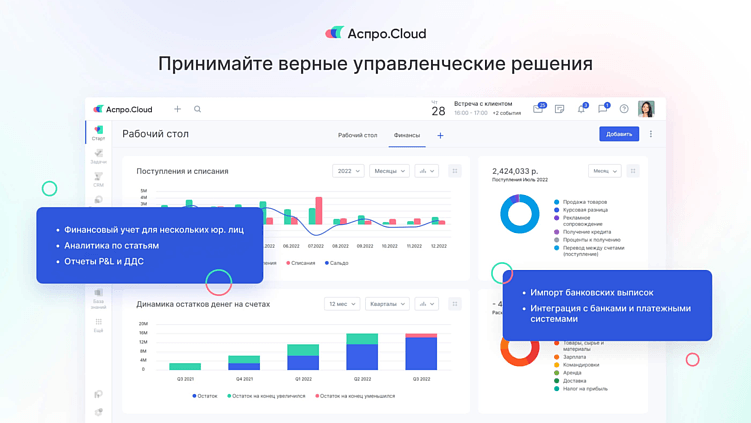Screen dimensions: 751x423
Task: Open the Ещё menu in the sidebar
Action: coord(99,325)
